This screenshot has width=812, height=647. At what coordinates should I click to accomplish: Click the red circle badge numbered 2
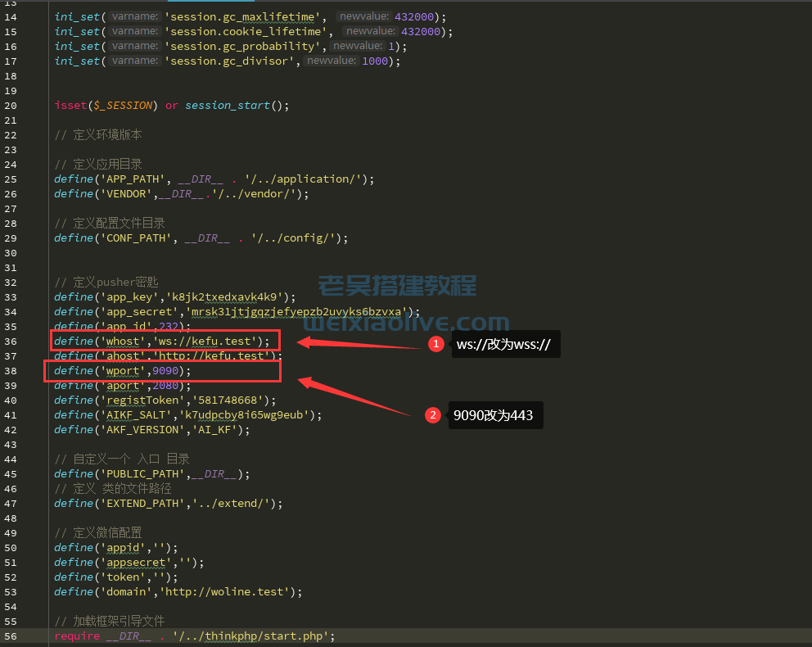[x=432, y=415]
